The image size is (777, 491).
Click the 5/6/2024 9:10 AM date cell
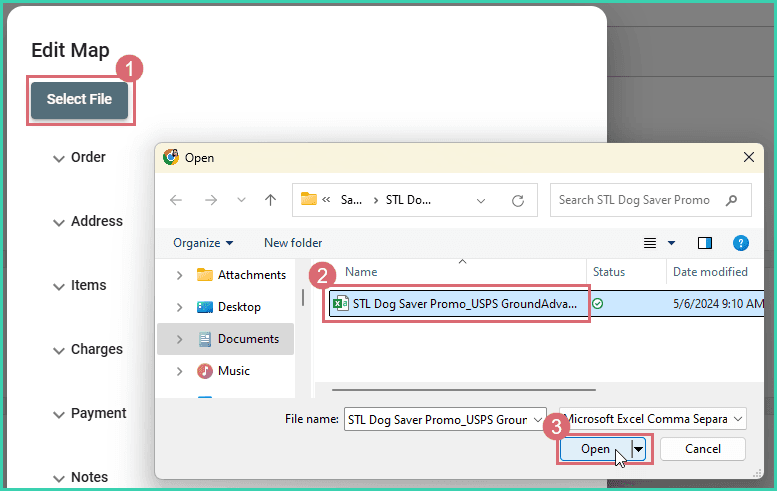(718, 304)
